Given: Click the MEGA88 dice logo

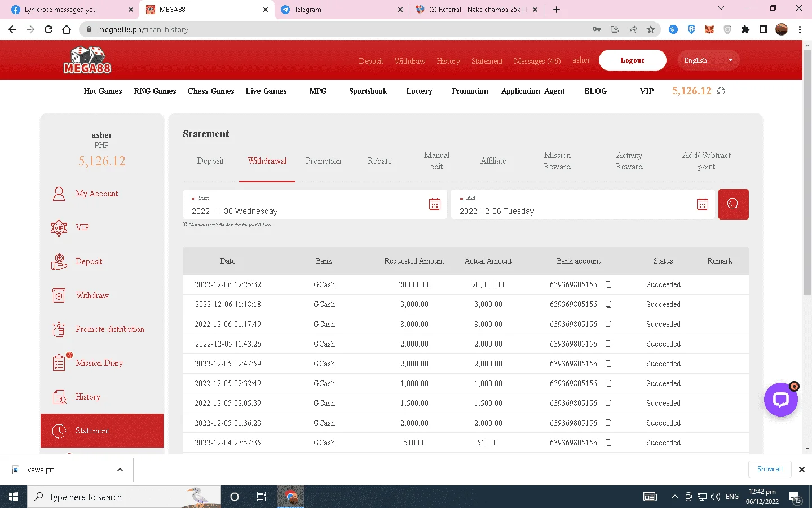Looking at the screenshot, I should 87,60.
